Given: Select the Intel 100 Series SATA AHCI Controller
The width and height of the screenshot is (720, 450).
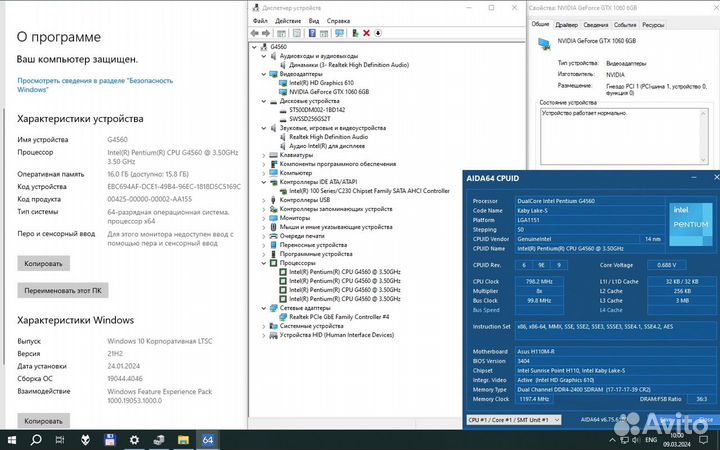Looking at the screenshot, I should coord(369,191).
